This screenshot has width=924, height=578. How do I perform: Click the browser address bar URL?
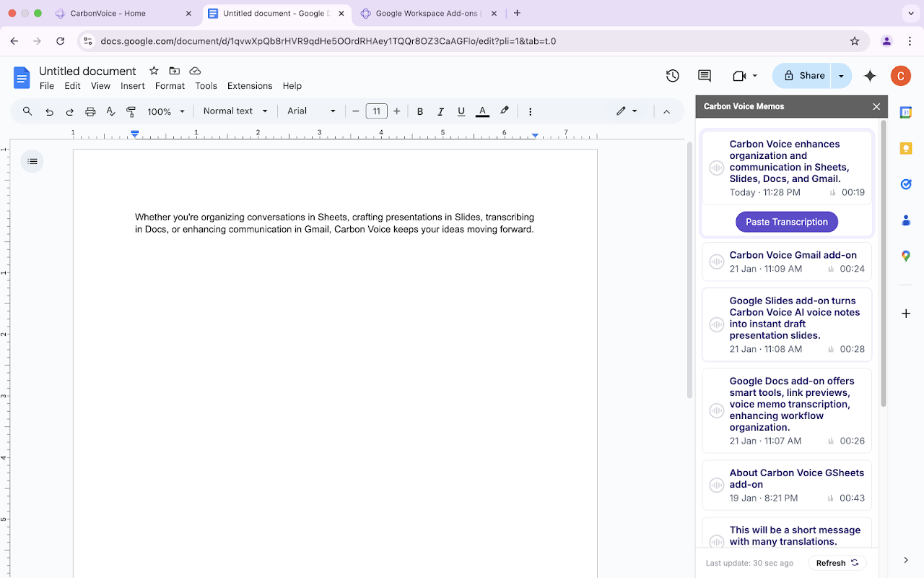(328, 41)
